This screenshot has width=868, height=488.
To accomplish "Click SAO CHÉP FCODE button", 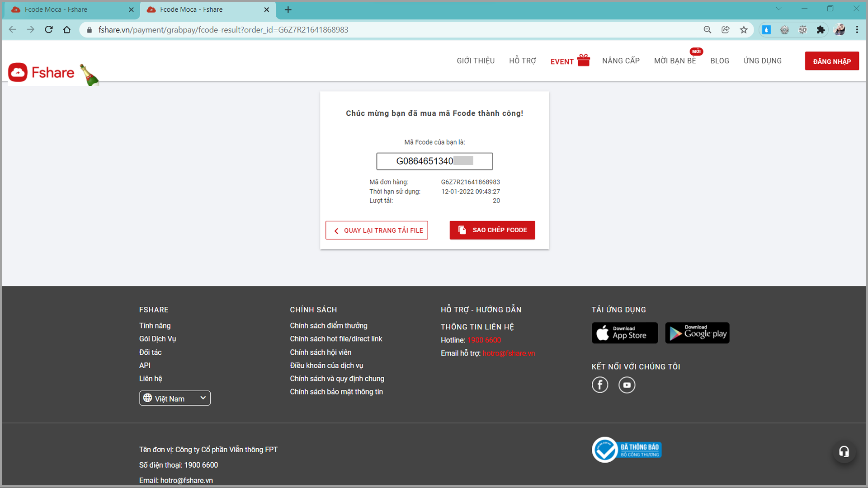I will [x=492, y=230].
